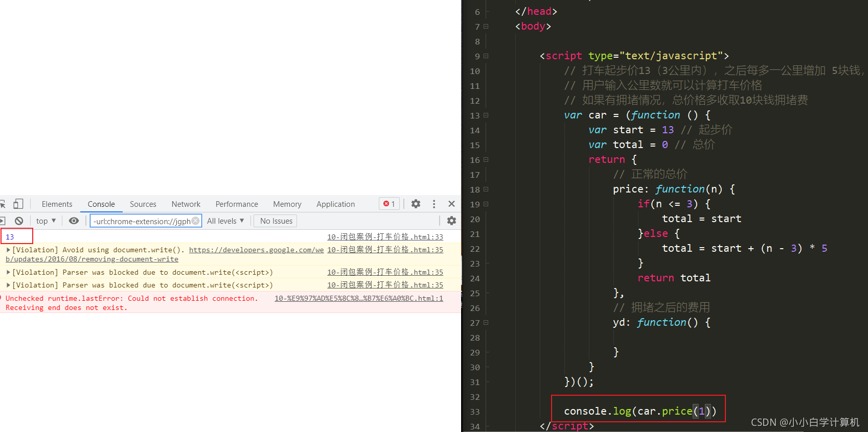Open source link html:33 for log 13

pyautogui.click(x=385, y=237)
